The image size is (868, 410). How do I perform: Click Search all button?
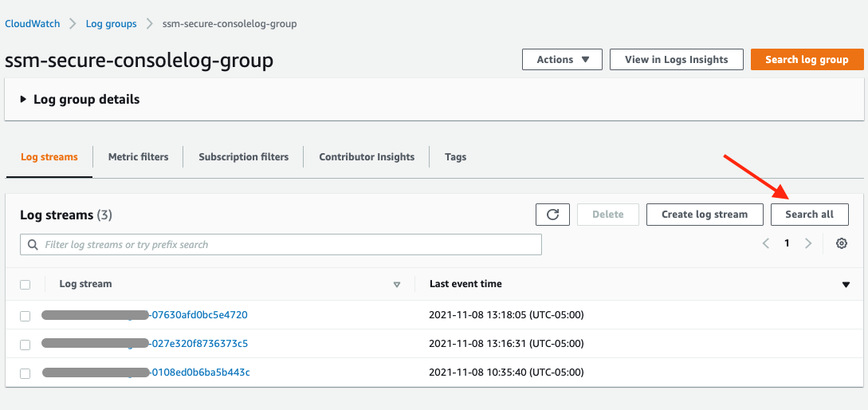click(809, 215)
